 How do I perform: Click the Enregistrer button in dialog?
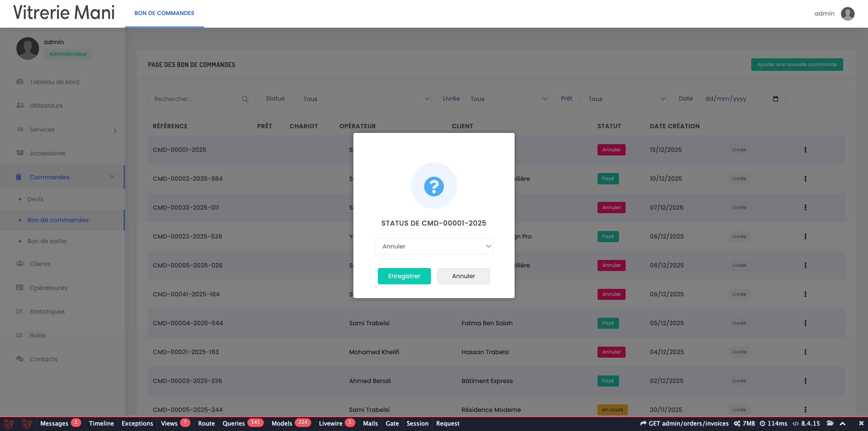(404, 276)
